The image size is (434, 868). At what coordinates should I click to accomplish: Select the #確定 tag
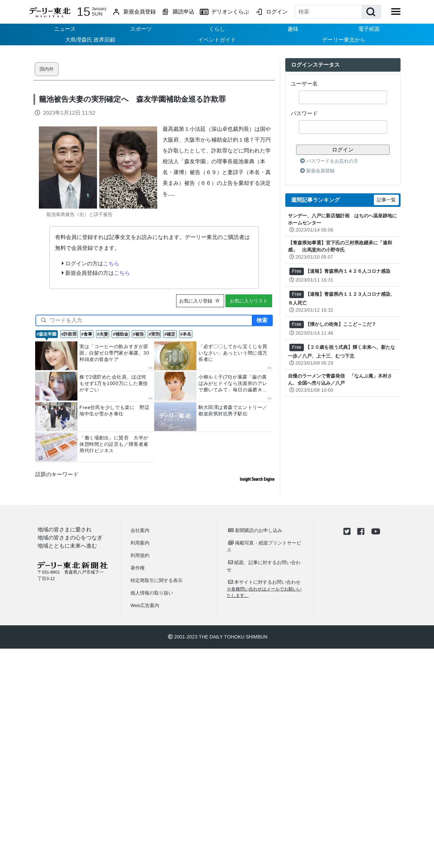click(170, 334)
